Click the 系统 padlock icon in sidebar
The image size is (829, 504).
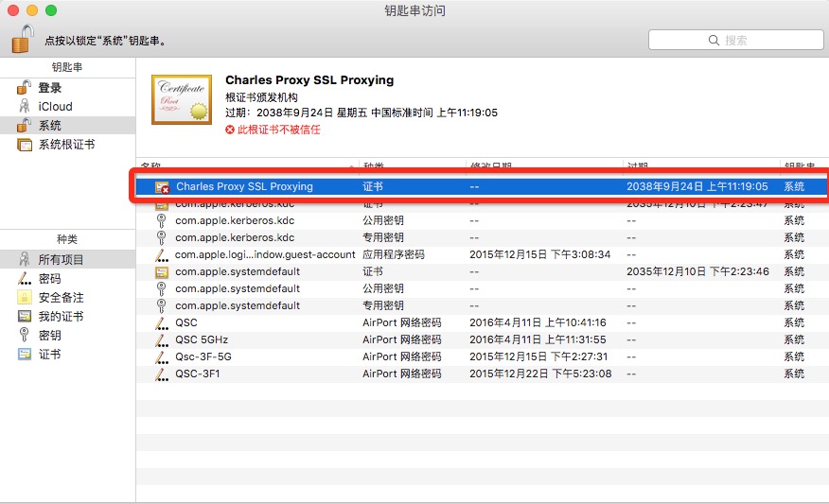pos(24,125)
